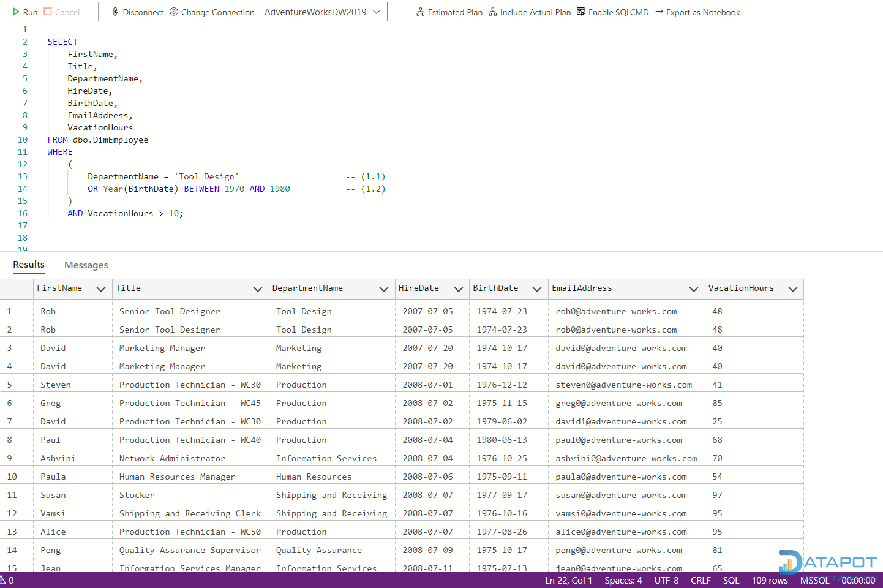This screenshot has height=588, width=883.
Task: Click the Spaces: 4 indentation setting
Action: pos(623,580)
